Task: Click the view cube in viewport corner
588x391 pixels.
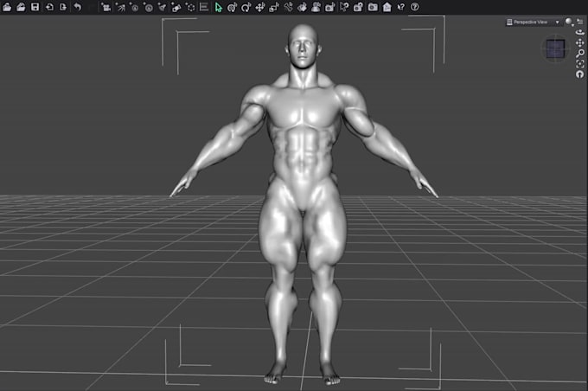Action: coord(555,48)
